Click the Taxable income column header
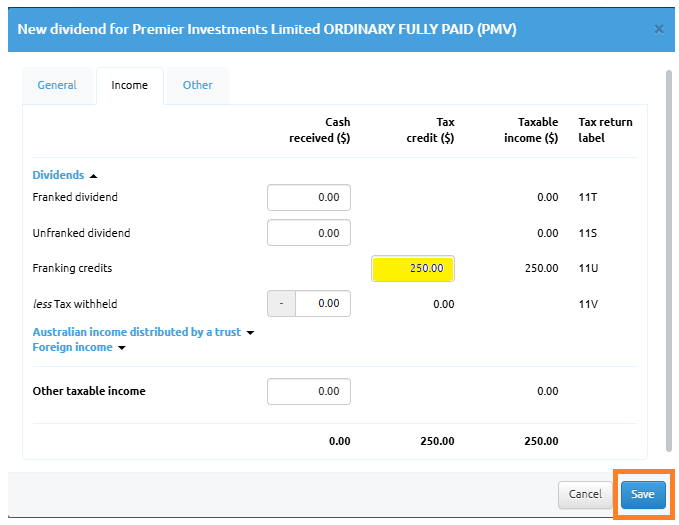 531,130
